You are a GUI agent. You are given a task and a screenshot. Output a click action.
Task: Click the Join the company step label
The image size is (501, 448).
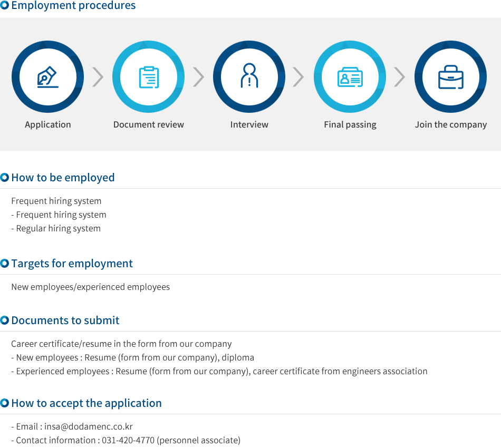tap(451, 124)
